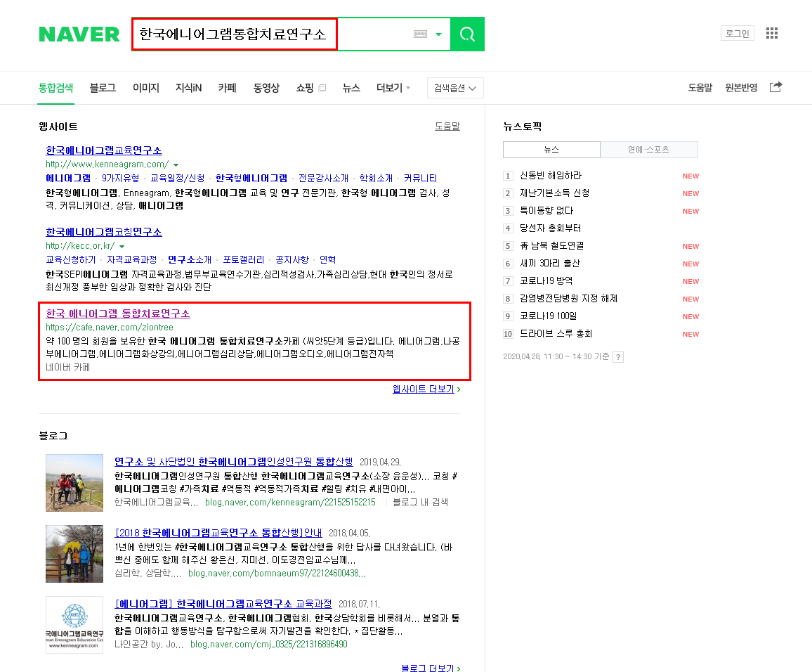Open the 동영상 tab
The width and height of the screenshot is (812, 672).
(266, 88)
